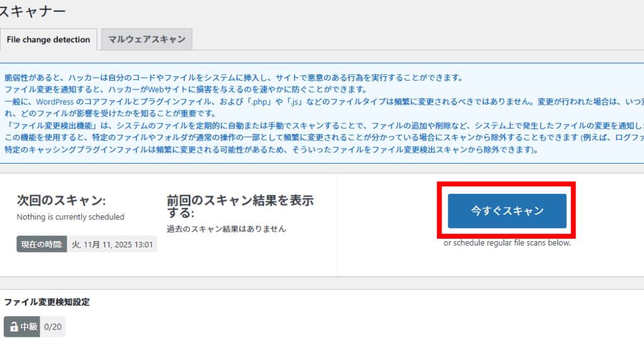The width and height of the screenshot is (644, 347).
Task: Click the 過去のスキャン結果はありません message
Action: click(x=226, y=229)
